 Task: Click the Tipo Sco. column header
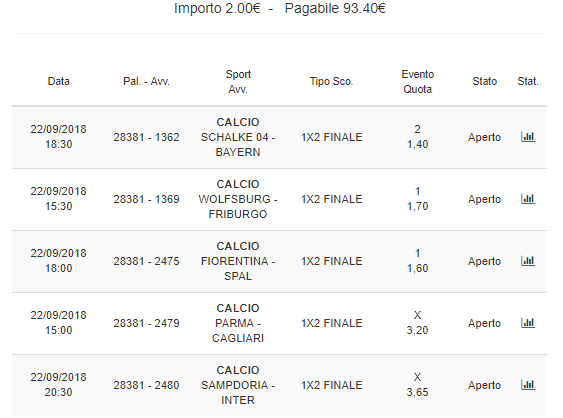(x=331, y=82)
